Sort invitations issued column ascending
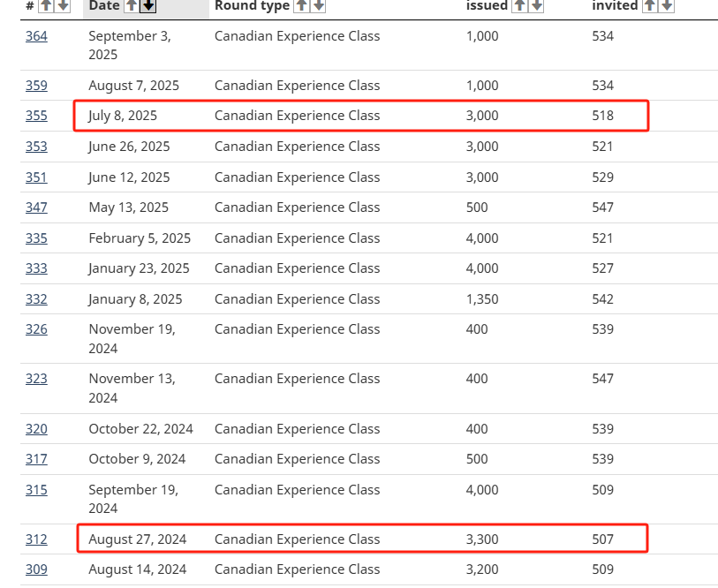 (519, 6)
